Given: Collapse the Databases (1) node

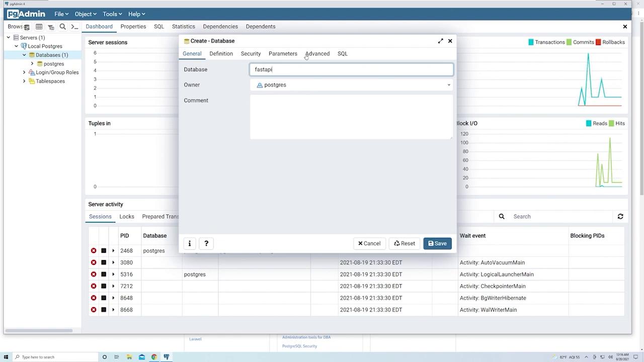Looking at the screenshot, I should [x=24, y=55].
